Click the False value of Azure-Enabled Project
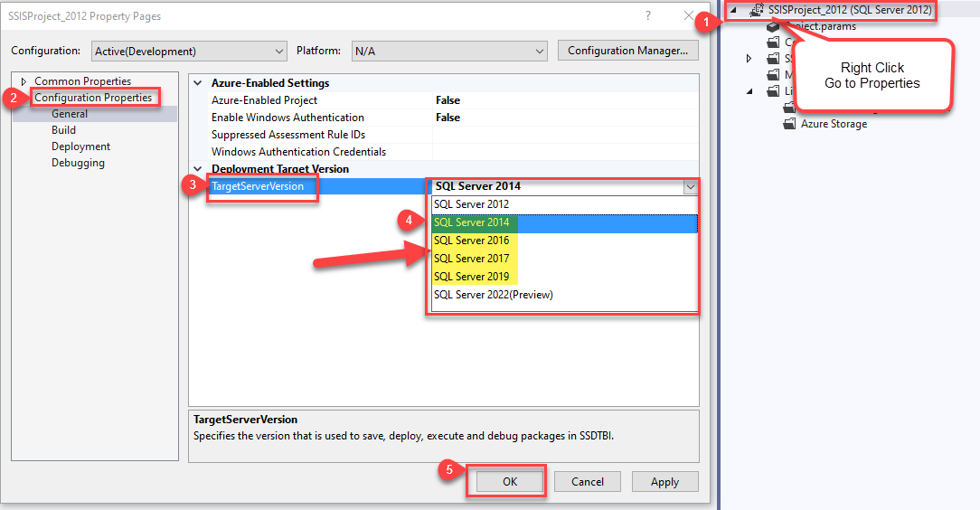This screenshot has height=510, width=980. tap(448, 100)
